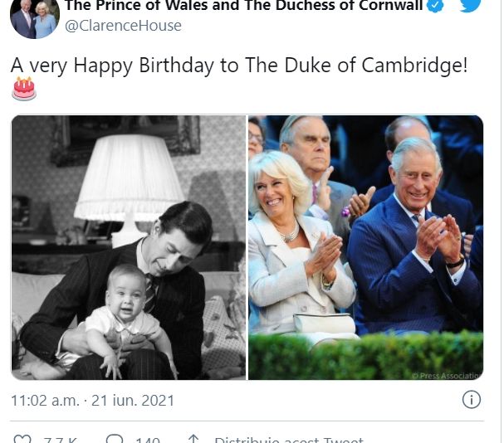Viewport: 504px width, 443px height.
Task: Click the Twitter bird logo
Action: (470, 6)
